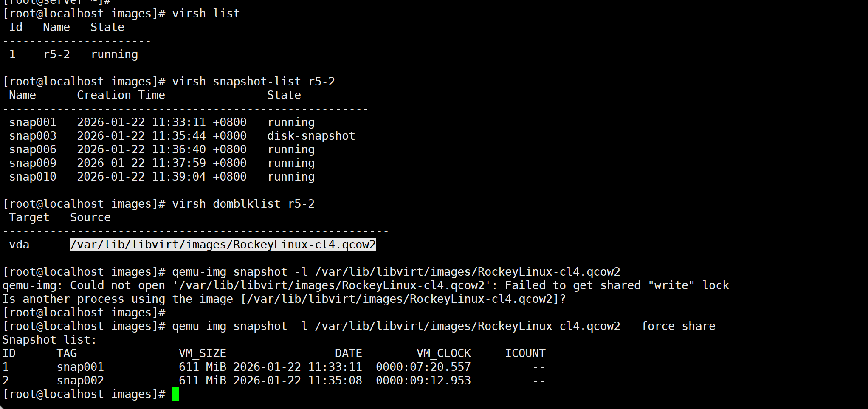Click the snap003 snapshot name
This screenshot has width=868, height=409.
click(33, 136)
